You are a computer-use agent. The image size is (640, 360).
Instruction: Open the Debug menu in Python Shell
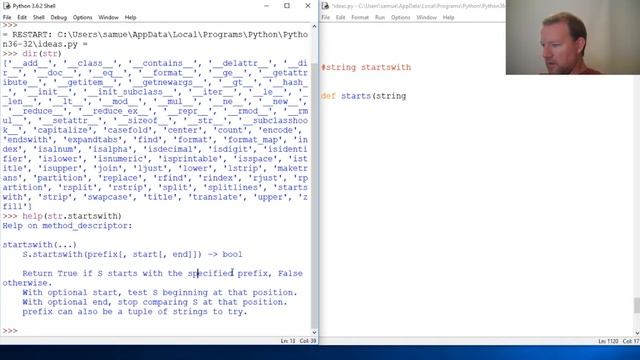pos(58,18)
